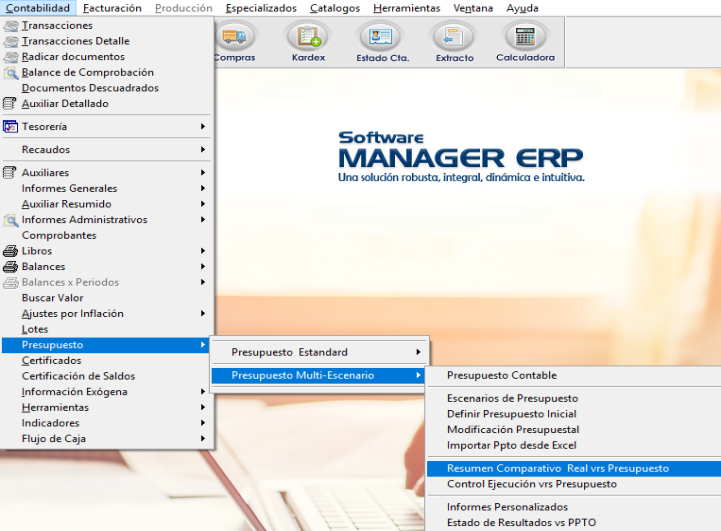
Task: Click the Informes Administrativos magnifier icon
Action: pyautogui.click(x=11, y=220)
